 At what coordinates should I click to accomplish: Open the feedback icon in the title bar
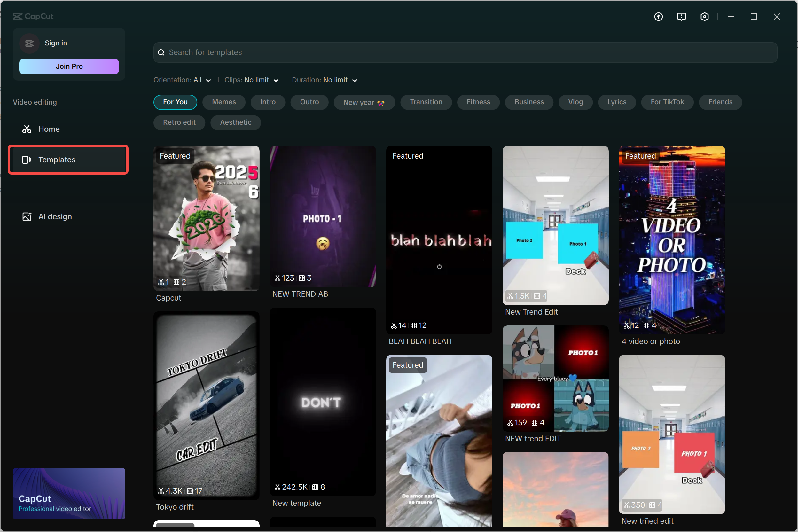point(682,16)
